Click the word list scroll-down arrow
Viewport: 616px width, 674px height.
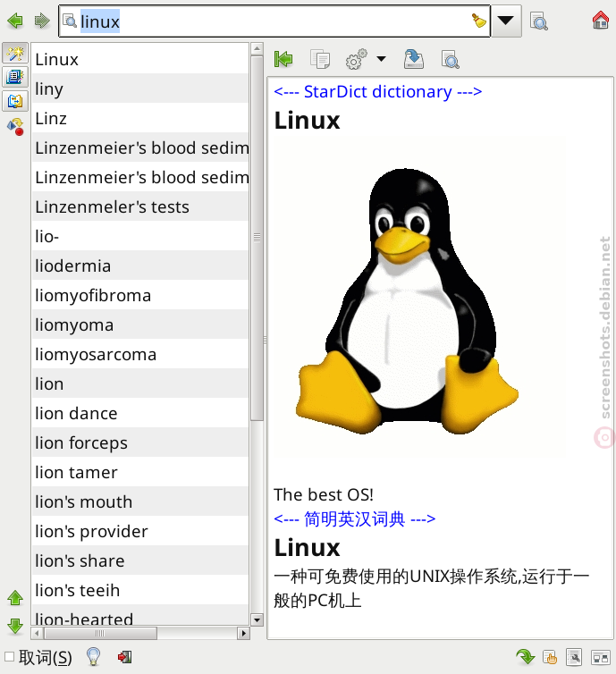click(257, 619)
